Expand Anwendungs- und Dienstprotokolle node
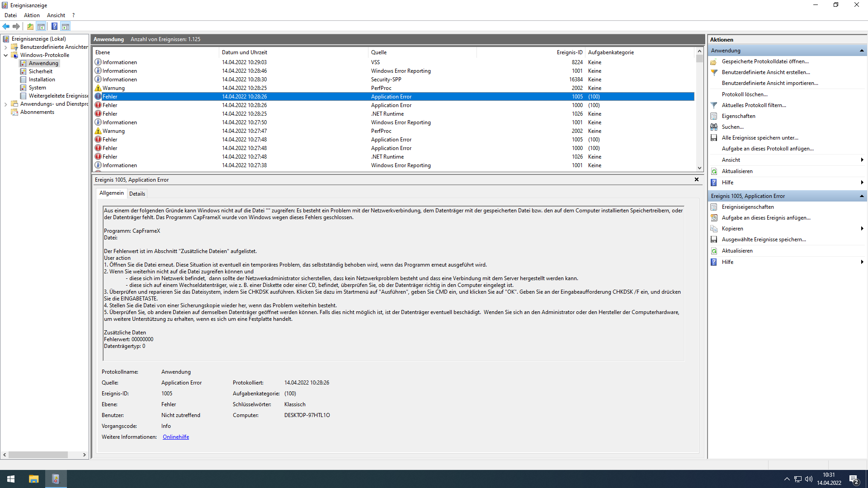This screenshot has width=868, height=488. click(x=5, y=104)
